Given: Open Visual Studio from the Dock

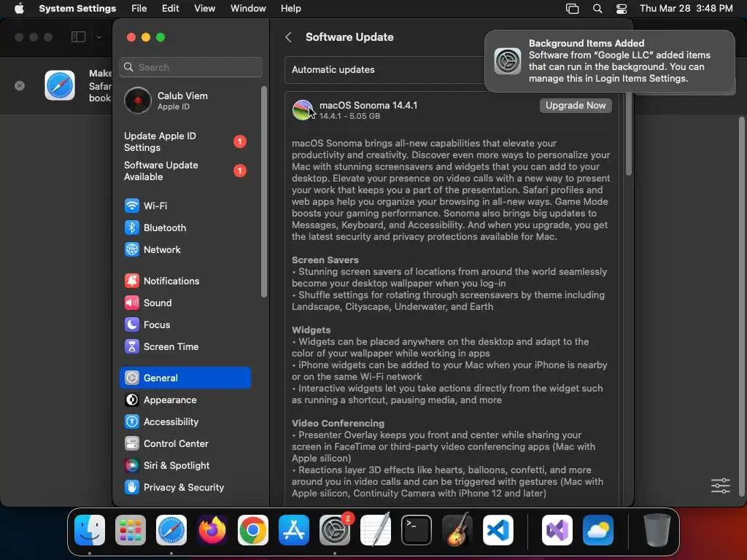Looking at the screenshot, I should 557,530.
